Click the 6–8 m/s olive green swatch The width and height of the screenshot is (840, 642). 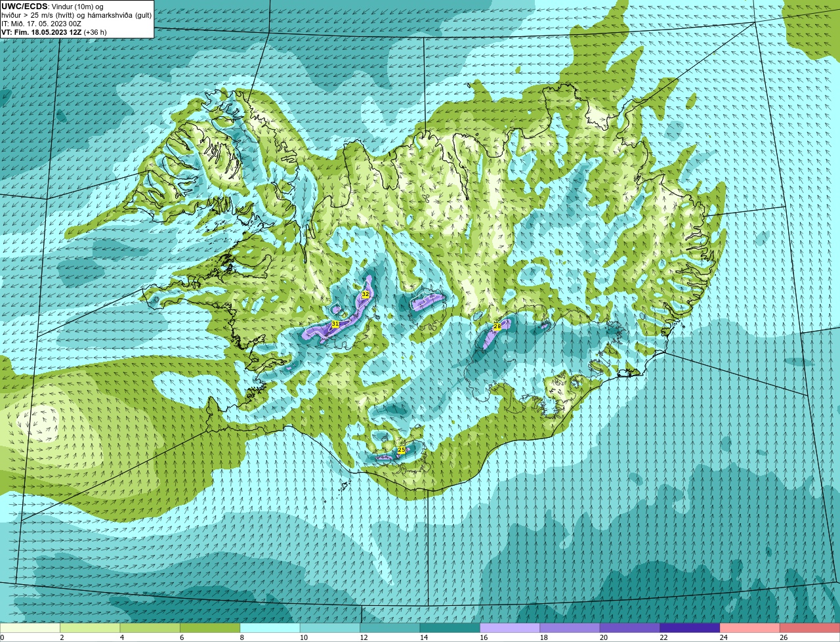pyautogui.click(x=210, y=628)
